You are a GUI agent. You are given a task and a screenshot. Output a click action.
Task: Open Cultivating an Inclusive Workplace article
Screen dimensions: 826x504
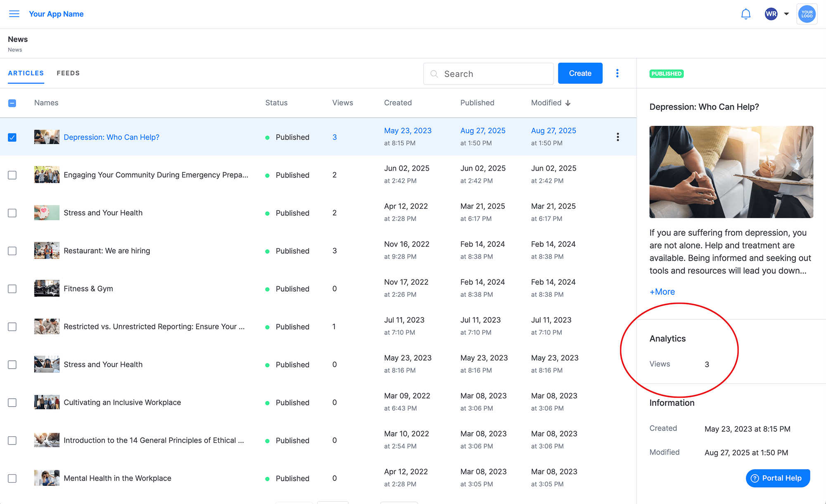pyautogui.click(x=122, y=402)
